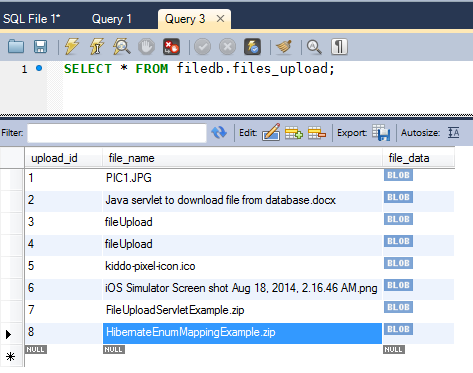Click into the Filter input field
This screenshot has width=473, height=373.
click(x=117, y=133)
